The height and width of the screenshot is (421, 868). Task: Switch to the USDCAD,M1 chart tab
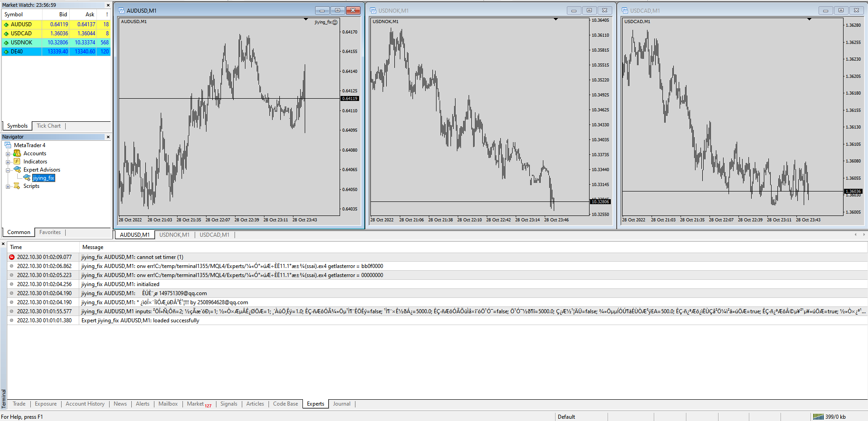tap(215, 235)
